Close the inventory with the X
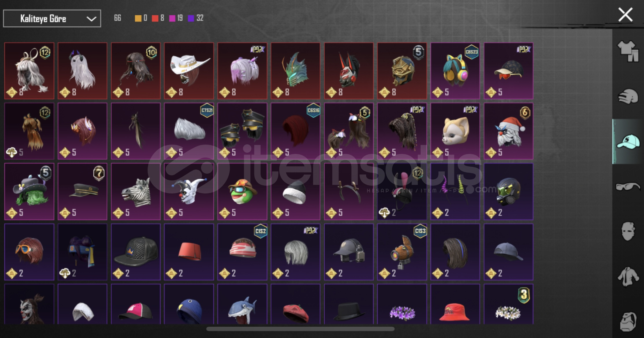This screenshot has height=338, width=644. click(625, 15)
